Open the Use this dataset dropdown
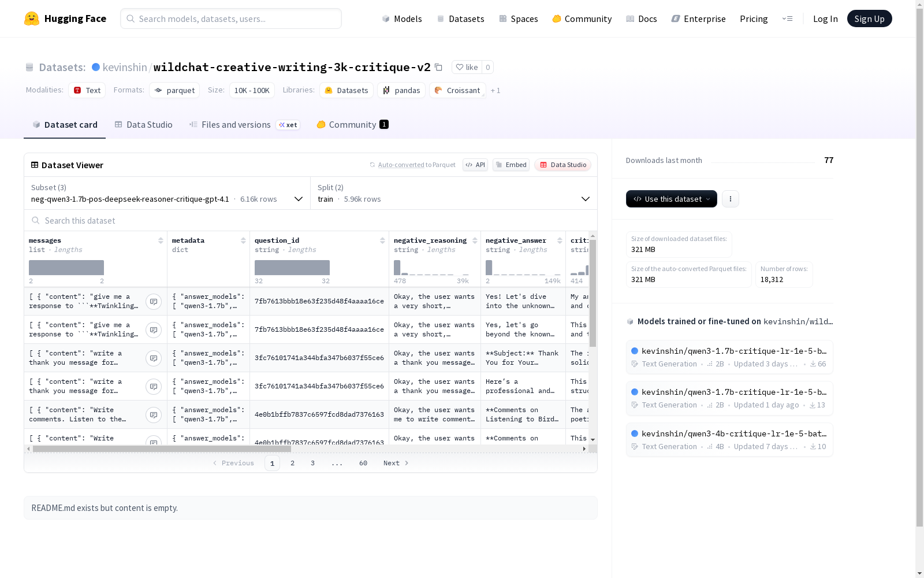The image size is (924, 578). click(x=672, y=199)
